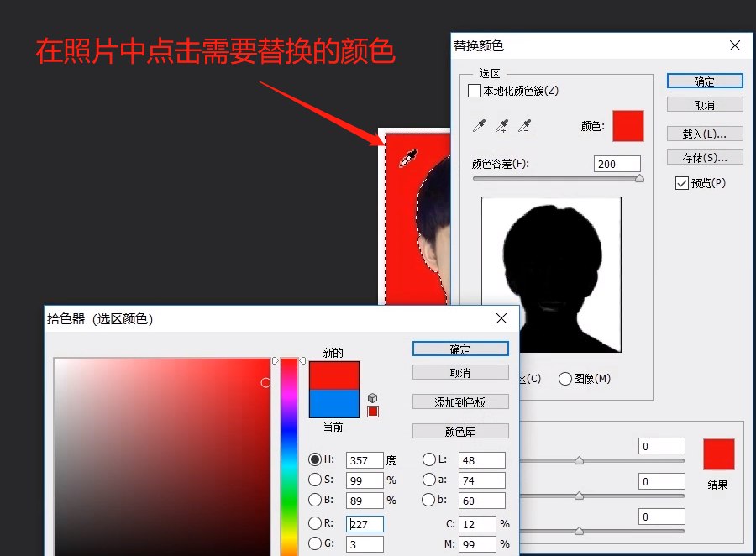Click the 载入(L) load settings button
The height and width of the screenshot is (556, 756).
tap(704, 133)
